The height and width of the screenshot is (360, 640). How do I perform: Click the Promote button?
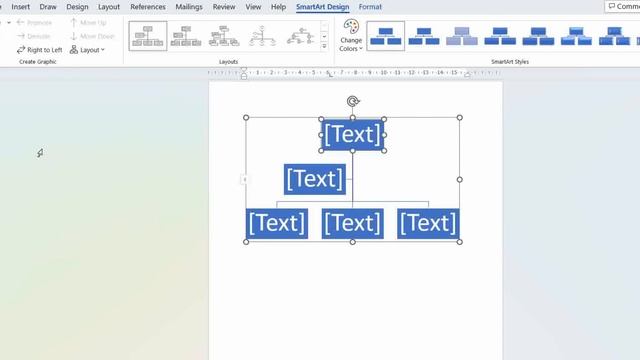35,22
